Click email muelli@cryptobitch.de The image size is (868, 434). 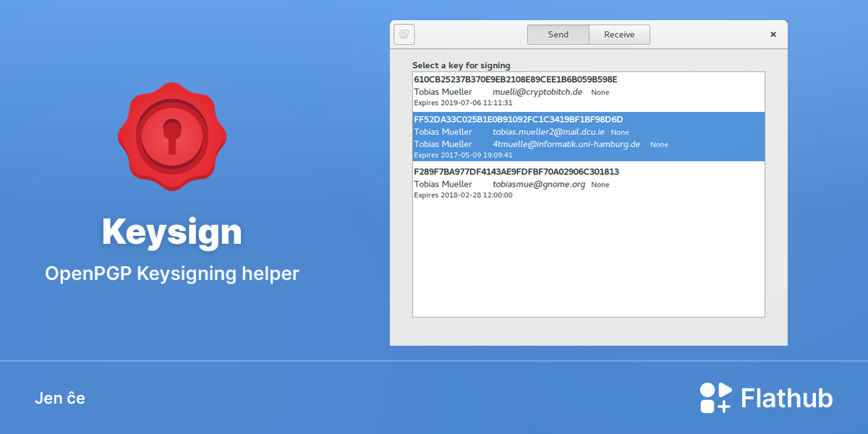537,92
